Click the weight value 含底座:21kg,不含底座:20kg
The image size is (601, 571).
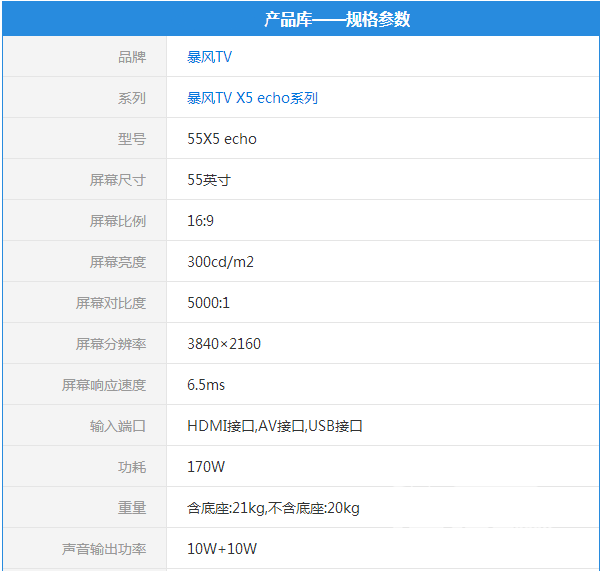pos(273,508)
